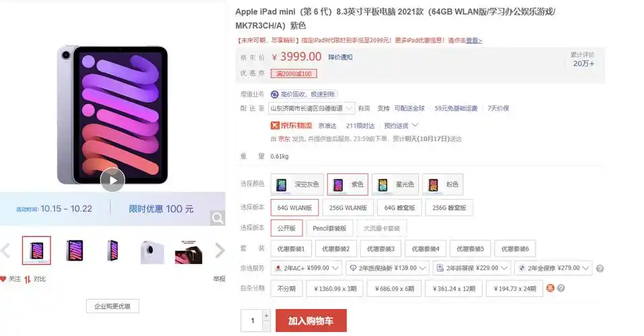Viewport: 644px width, 336px height.
Task: Increase quantity with the plus stepper
Action: point(266,315)
